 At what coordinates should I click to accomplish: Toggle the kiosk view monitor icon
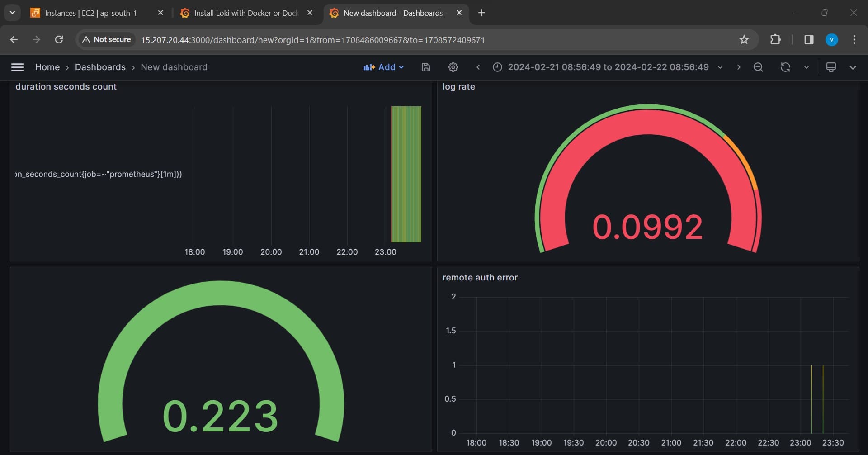pos(831,67)
